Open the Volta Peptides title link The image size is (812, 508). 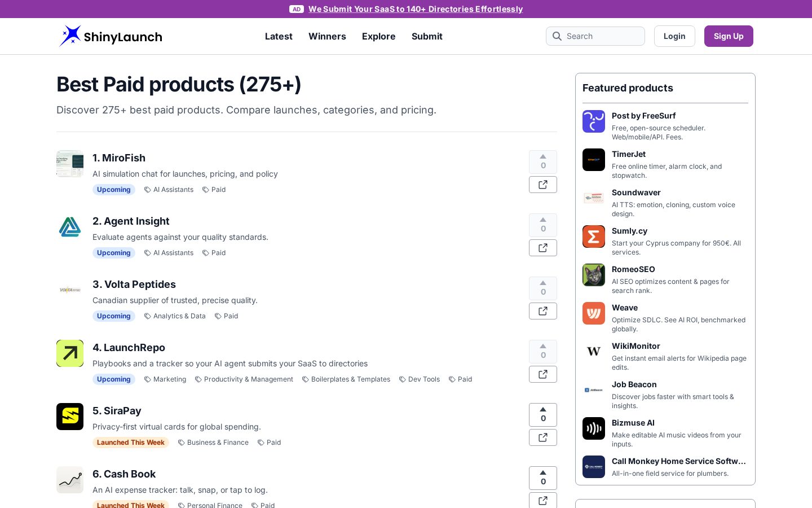[x=134, y=284]
